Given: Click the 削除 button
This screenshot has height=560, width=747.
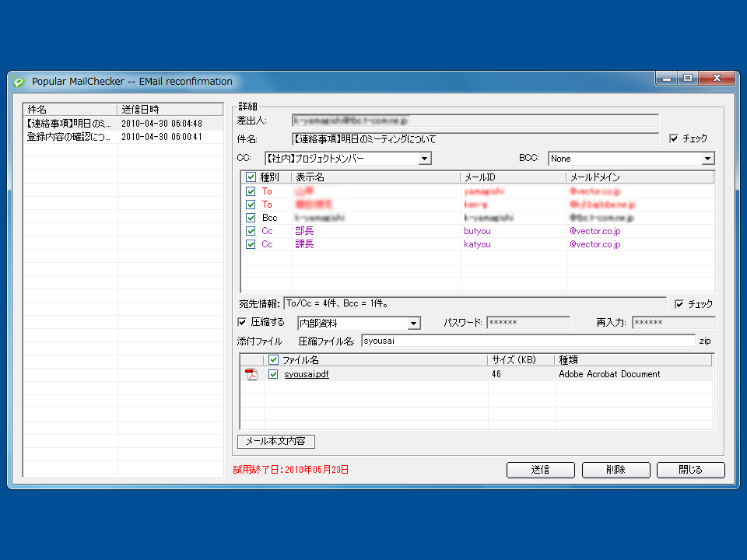Looking at the screenshot, I should pos(616,470).
